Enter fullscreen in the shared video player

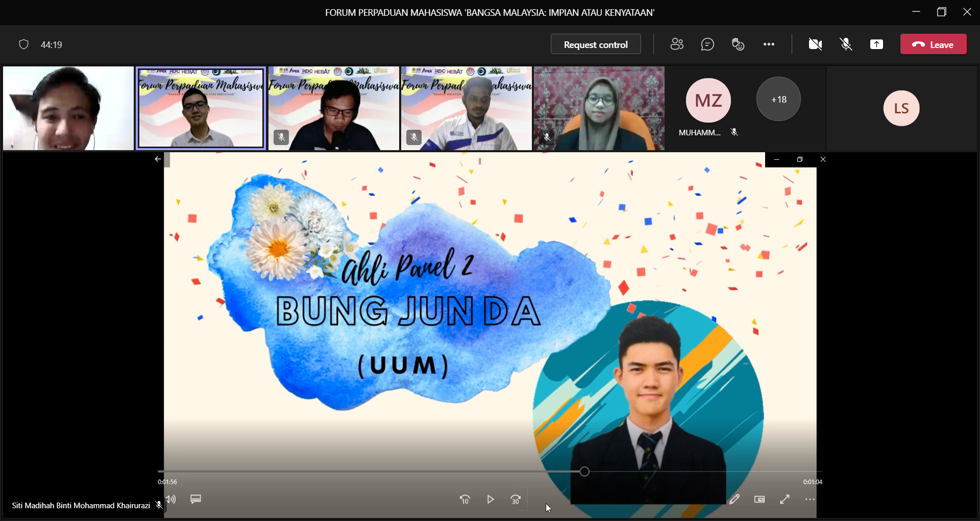[785, 499]
